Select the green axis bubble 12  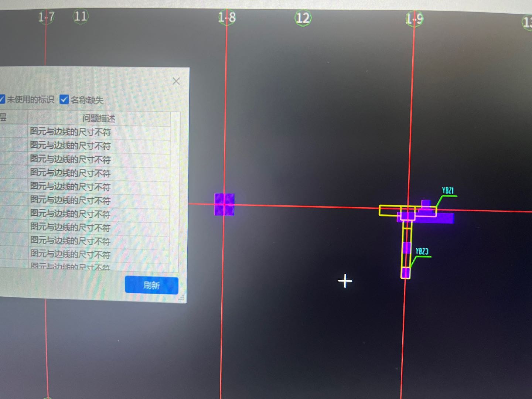[x=303, y=18]
